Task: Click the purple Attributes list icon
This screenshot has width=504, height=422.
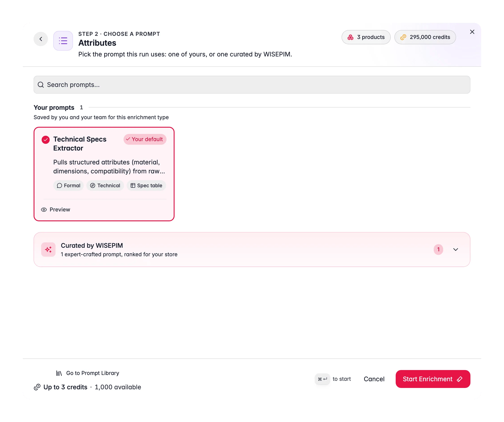Action: pyautogui.click(x=63, y=41)
